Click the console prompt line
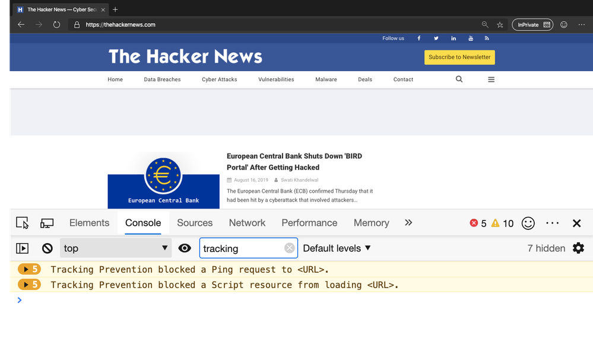 click(x=301, y=300)
